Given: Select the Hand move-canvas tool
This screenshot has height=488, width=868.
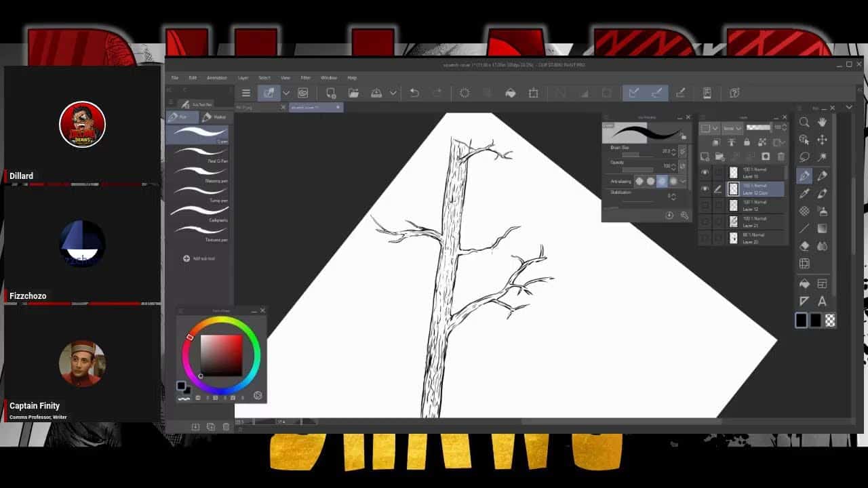Looking at the screenshot, I should click(x=822, y=122).
